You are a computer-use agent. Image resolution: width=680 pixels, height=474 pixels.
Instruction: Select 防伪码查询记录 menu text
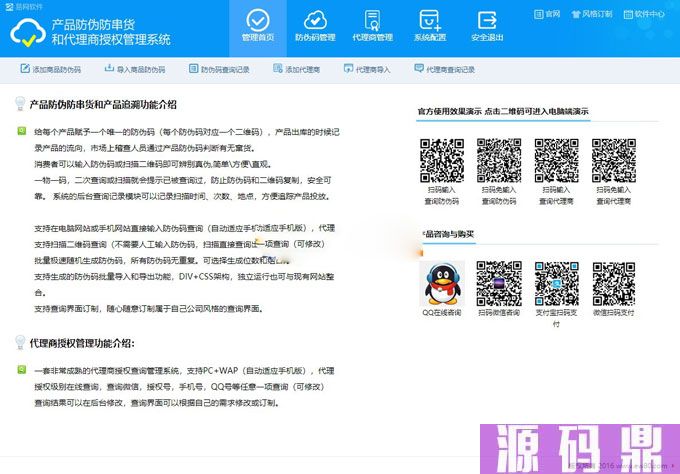click(225, 69)
